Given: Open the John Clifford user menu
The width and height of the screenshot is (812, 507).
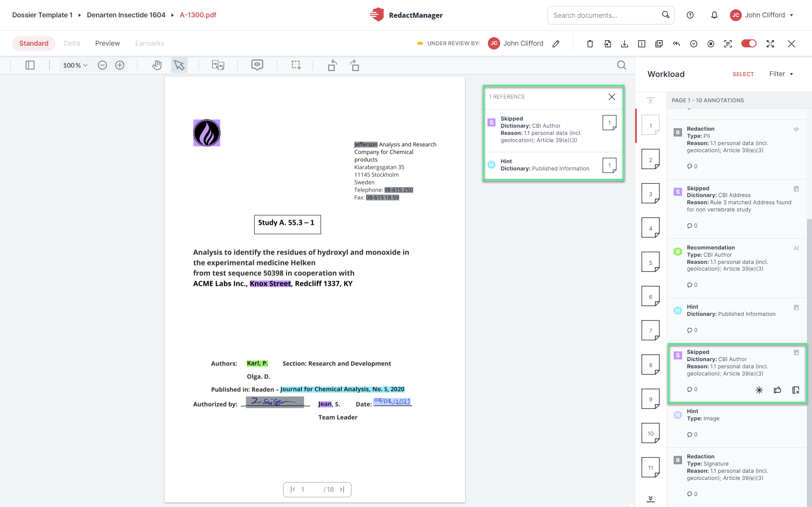Looking at the screenshot, I should (x=762, y=15).
